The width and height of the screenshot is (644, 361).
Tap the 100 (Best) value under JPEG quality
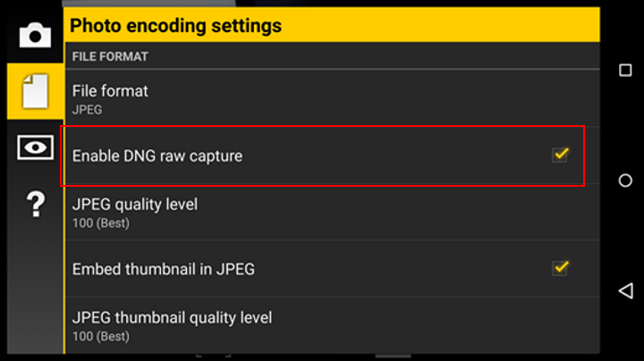(100, 222)
